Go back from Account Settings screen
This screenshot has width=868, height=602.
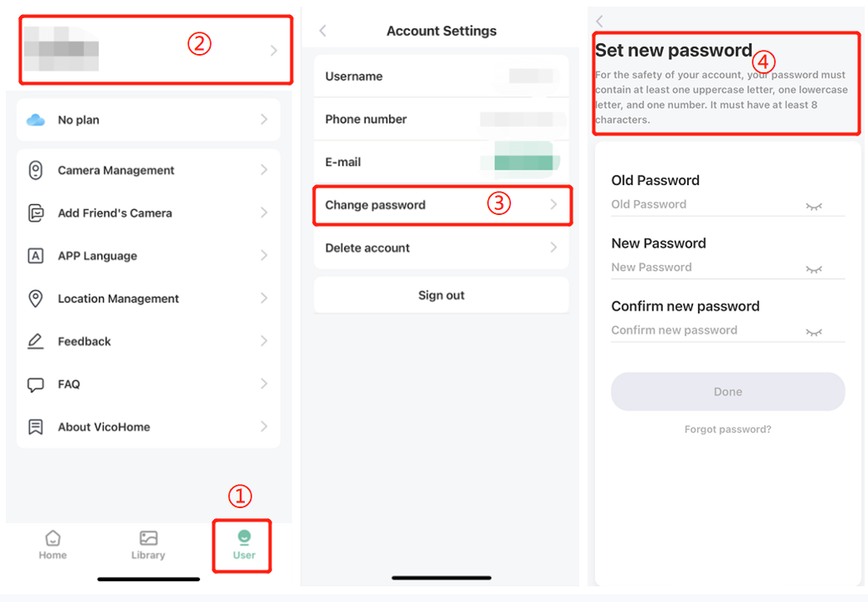(323, 31)
